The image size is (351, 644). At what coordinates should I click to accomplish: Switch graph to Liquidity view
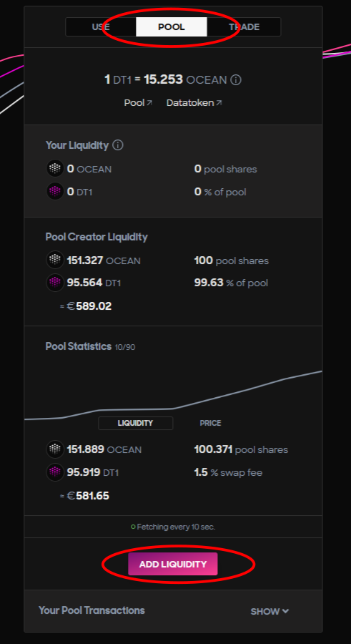pos(136,423)
